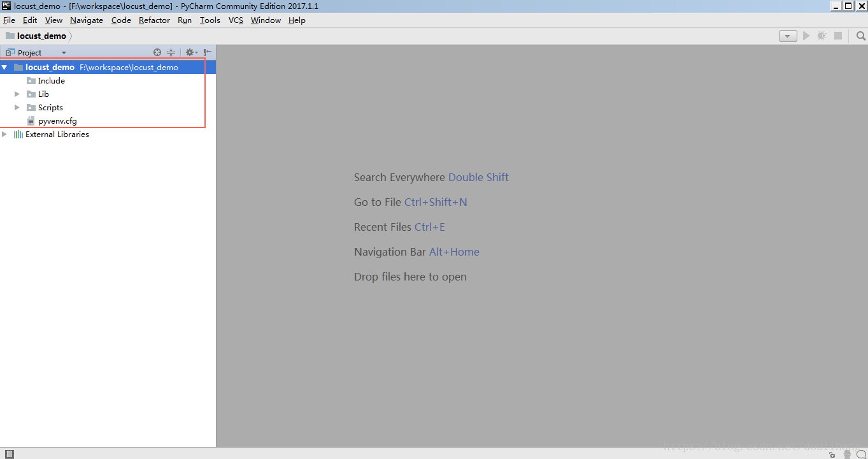The height and width of the screenshot is (459, 868).
Task: Open the Navigate menu
Action: pyautogui.click(x=87, y=20)
